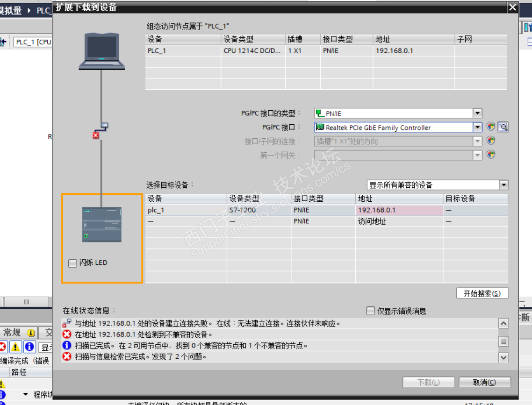The height and width of the screenshot is (405, 532).
Task: Click connection-failed icon in online status list
Action: pyautogui.click(x=67, y=323)
